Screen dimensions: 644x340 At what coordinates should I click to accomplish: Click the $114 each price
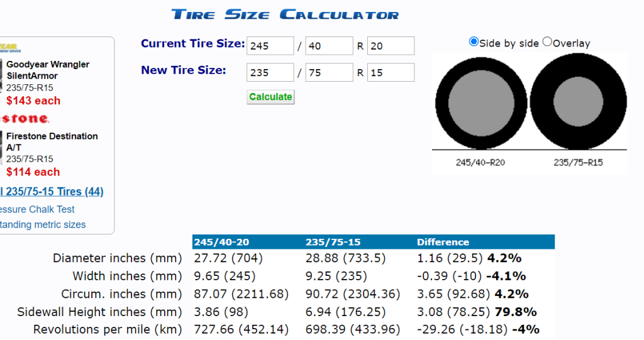33,172
